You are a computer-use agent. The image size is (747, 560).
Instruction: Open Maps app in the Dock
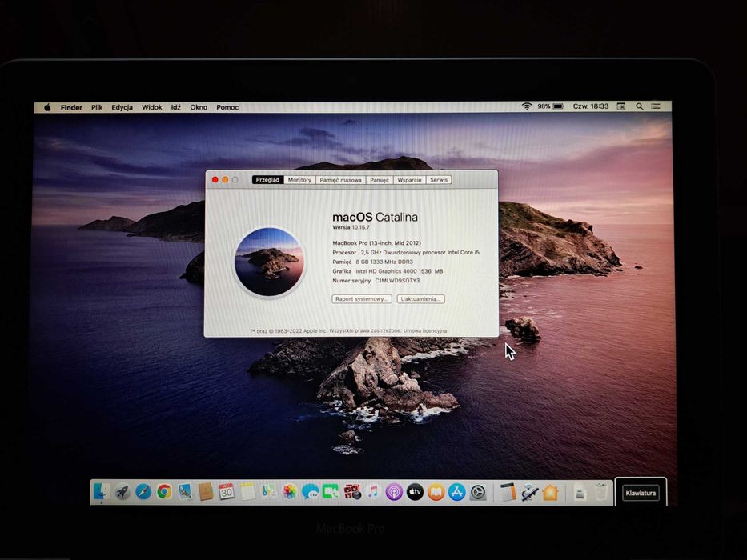pos(269,492)
